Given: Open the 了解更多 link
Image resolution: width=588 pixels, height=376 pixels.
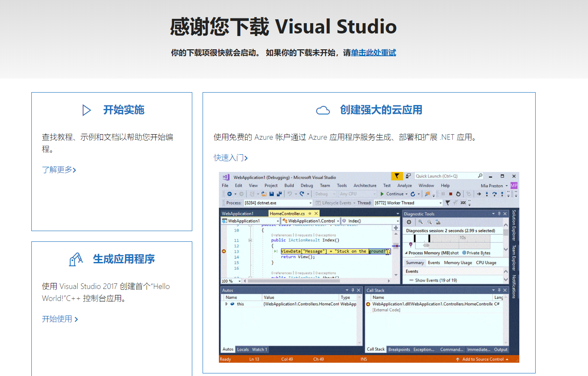Looking at the screenshot, I should coord(59,170).
